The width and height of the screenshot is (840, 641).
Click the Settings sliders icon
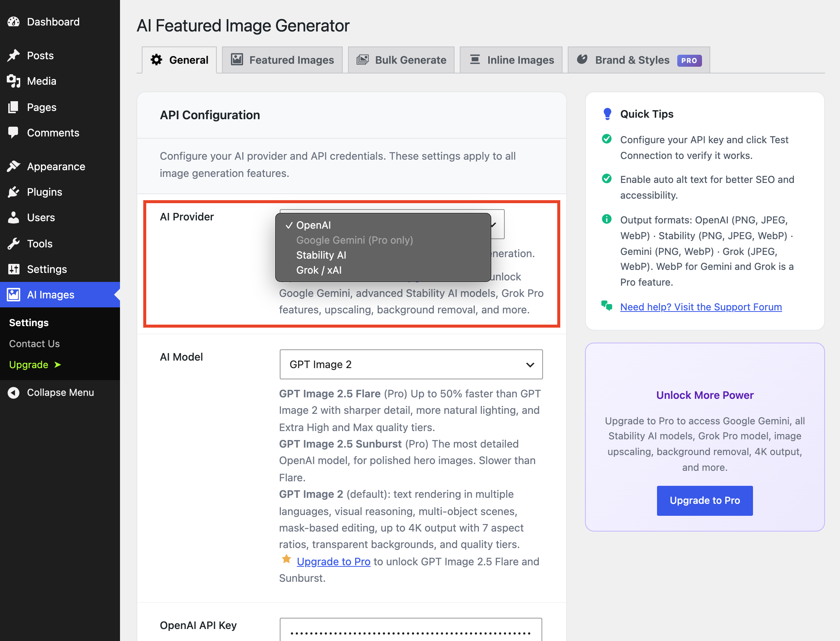click(13, 269)
